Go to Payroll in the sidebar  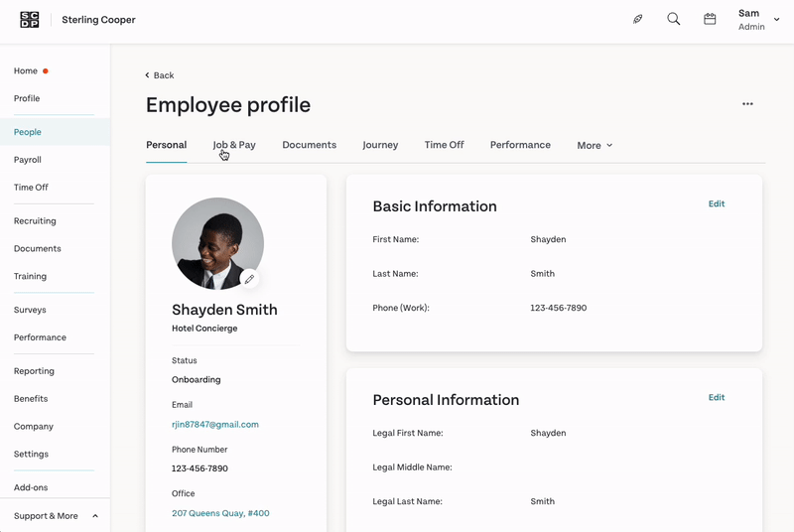point(28,160)
